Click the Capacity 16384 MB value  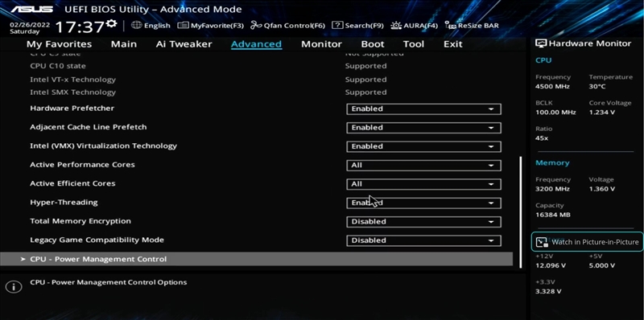553,215
